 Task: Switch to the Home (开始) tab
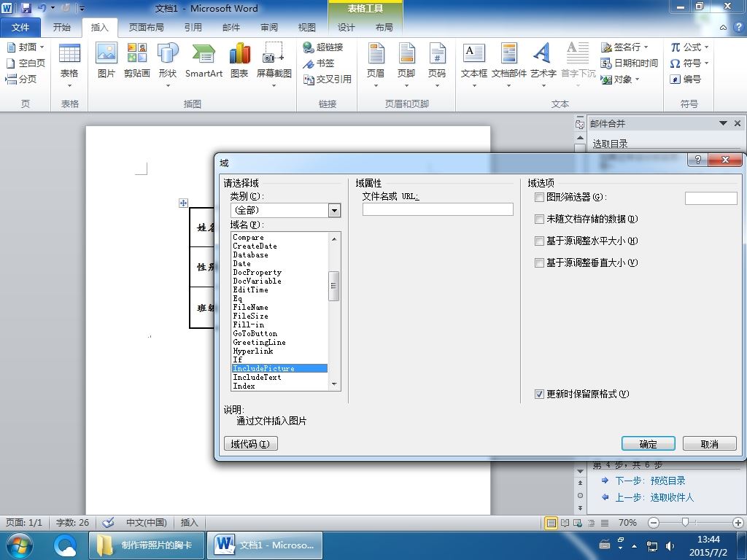(61, 28)
